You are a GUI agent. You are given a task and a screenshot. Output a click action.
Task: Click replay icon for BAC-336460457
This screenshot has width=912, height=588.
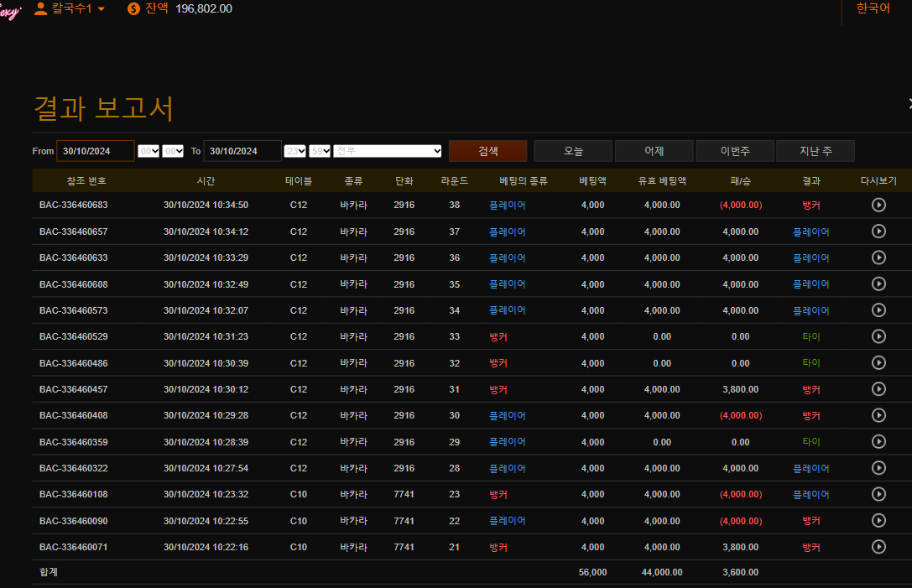(x=878, y=389)
